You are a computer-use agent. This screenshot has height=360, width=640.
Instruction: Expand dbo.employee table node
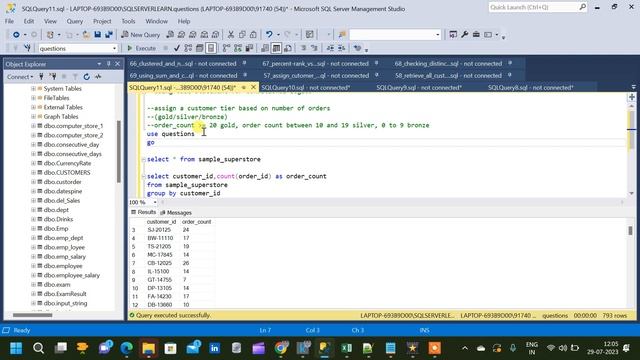tap(33, 266)
